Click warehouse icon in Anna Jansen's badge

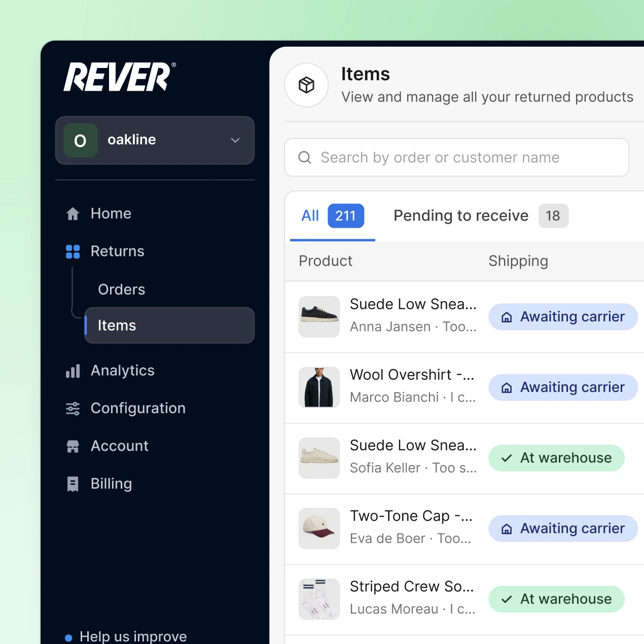(x=507, y=317)
